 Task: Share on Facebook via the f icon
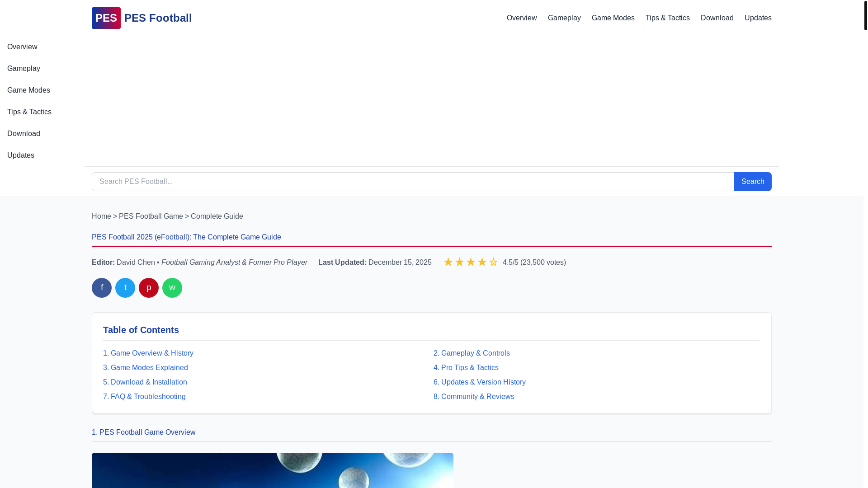(x=102, y=288)
